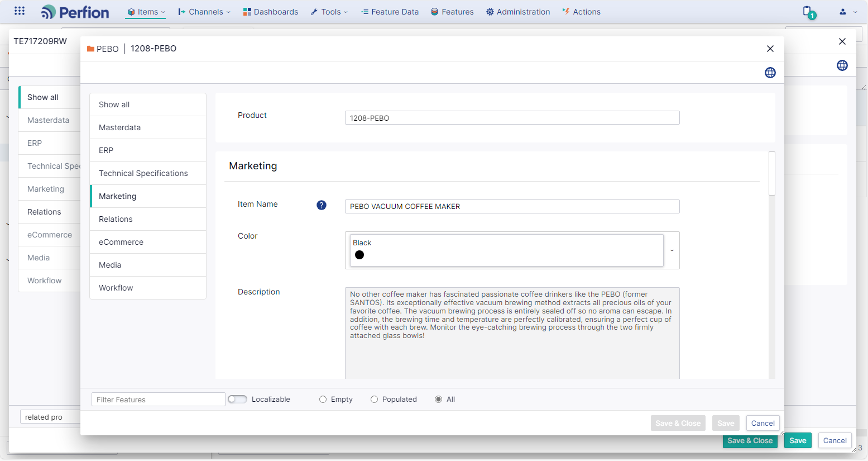868x461 pixels.
Task: Open the Actions menu
Action: coord(582,12)
